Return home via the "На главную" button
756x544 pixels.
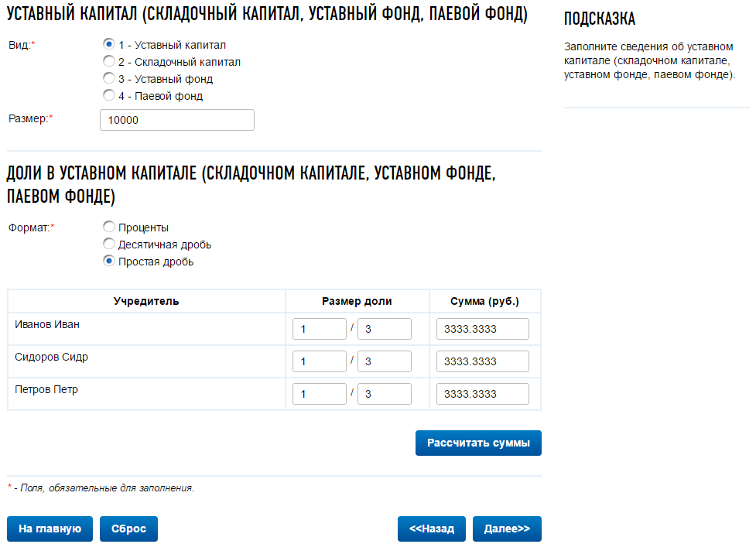[49, 529]
